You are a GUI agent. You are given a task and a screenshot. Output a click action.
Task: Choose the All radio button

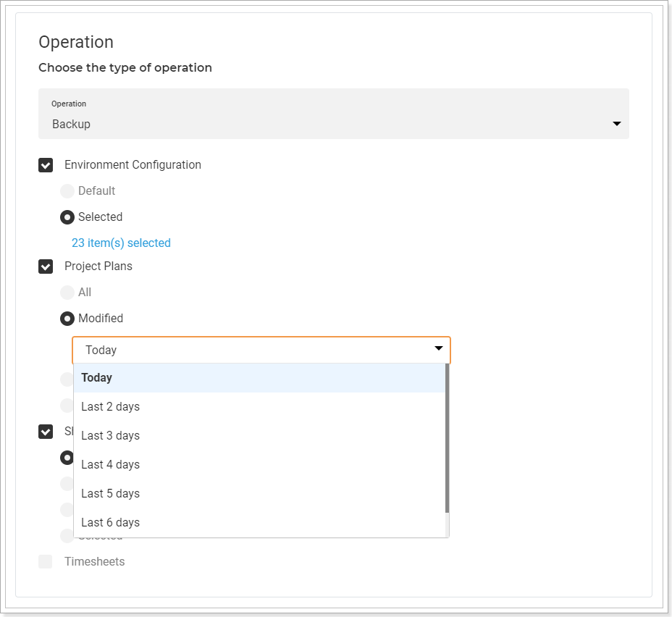67,293
